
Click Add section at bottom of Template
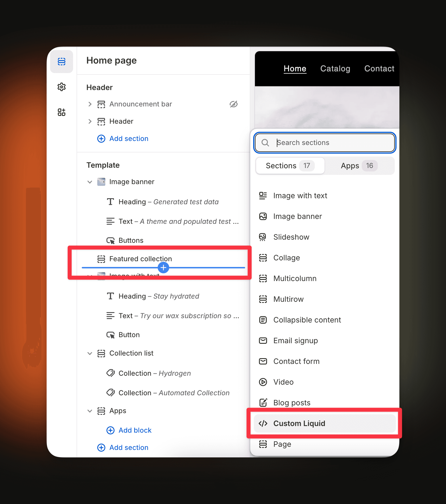tap(123, 448)
